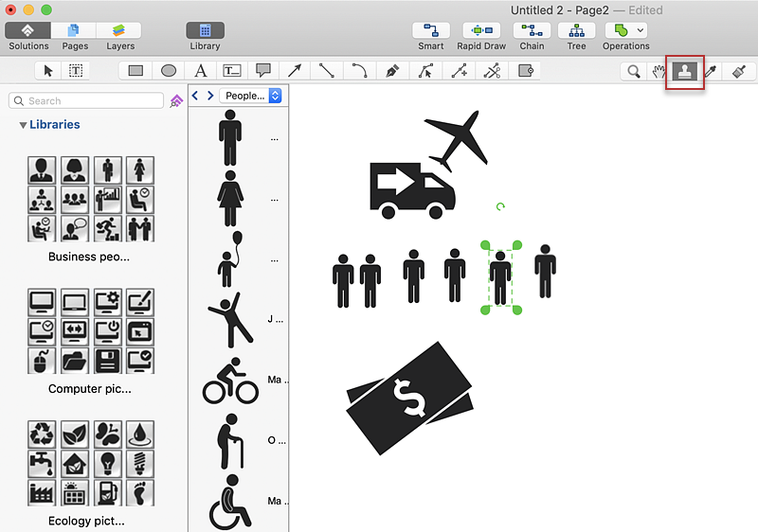Select the Pen drawing tool
This screenshot has height=532, width=758.
(x=392, y=70)
